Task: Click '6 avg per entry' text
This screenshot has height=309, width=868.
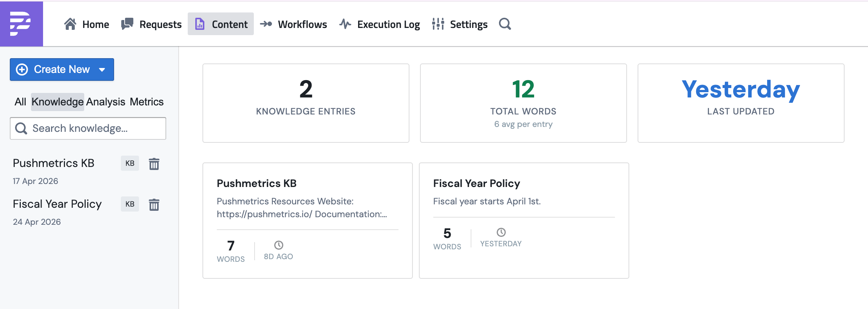Action: point(524,124)
